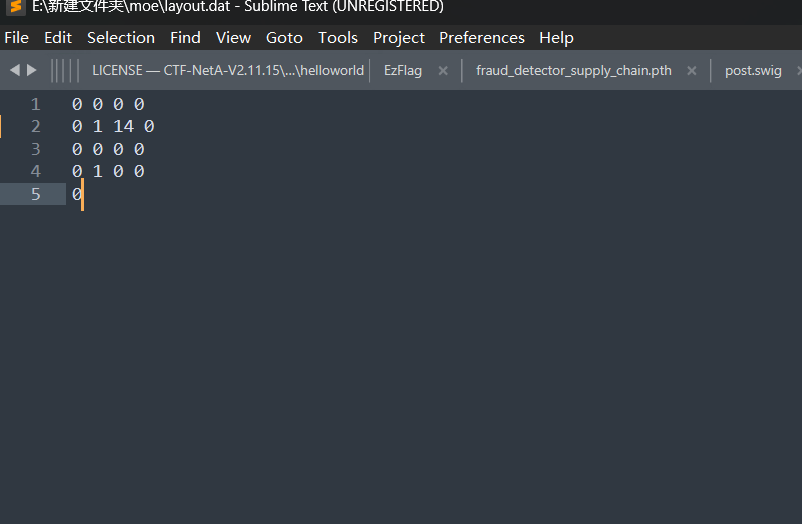The image size is (802, 524).
Task: Open the Find menu
Action: point(185,38)
